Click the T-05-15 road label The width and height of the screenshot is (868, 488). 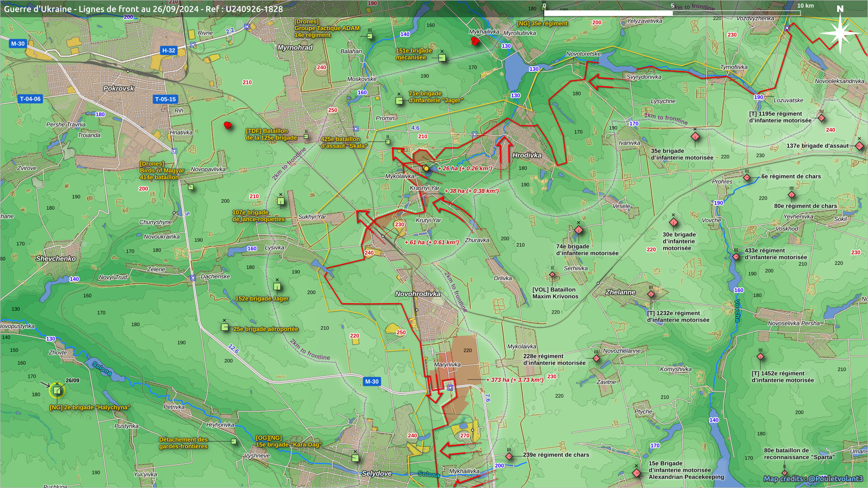[165, 99]
